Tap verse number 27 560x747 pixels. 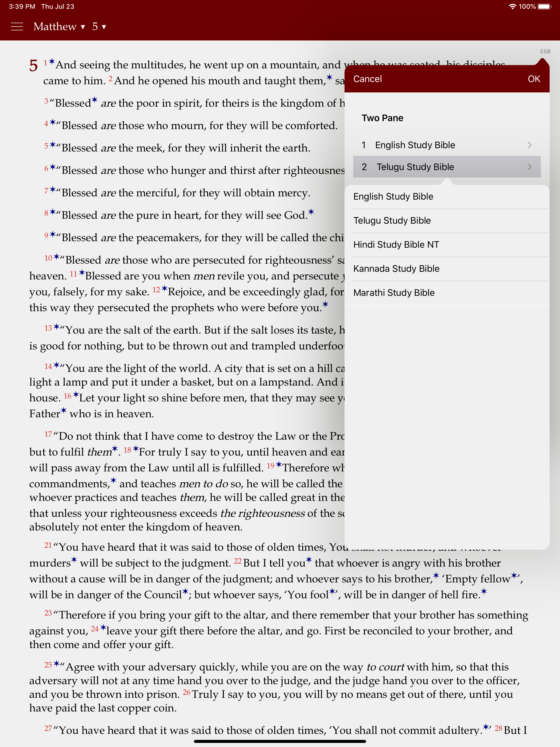[x=48, y=728]
